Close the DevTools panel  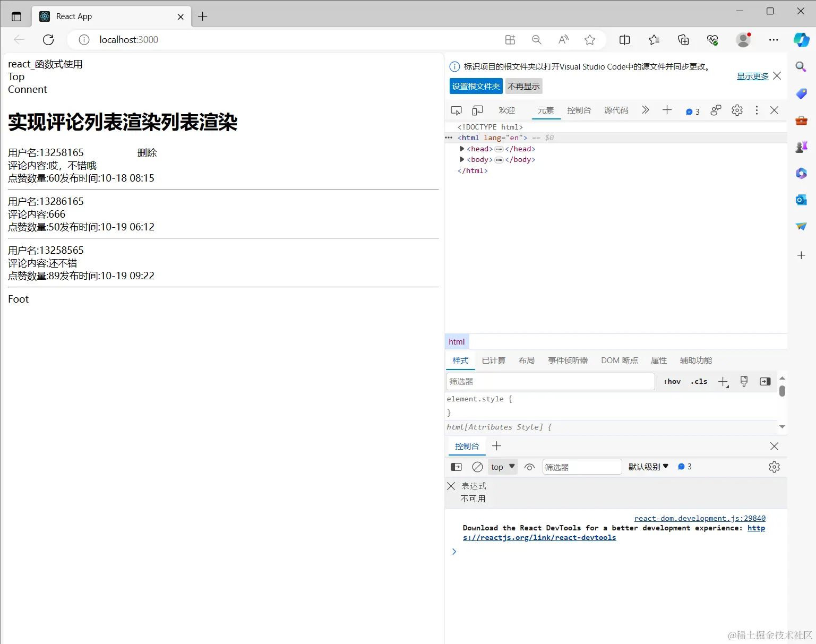(x=774, y=110)
